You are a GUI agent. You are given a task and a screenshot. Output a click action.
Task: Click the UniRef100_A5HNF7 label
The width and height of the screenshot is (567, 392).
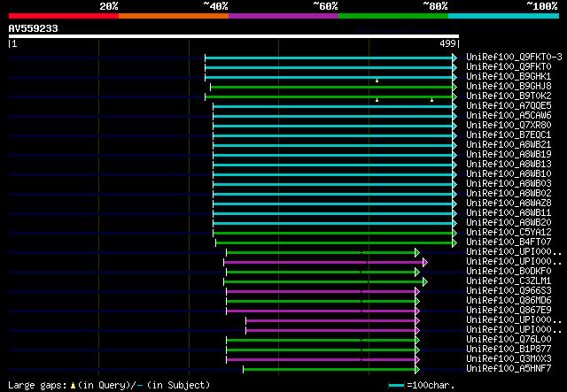click(x=509, y=369)
